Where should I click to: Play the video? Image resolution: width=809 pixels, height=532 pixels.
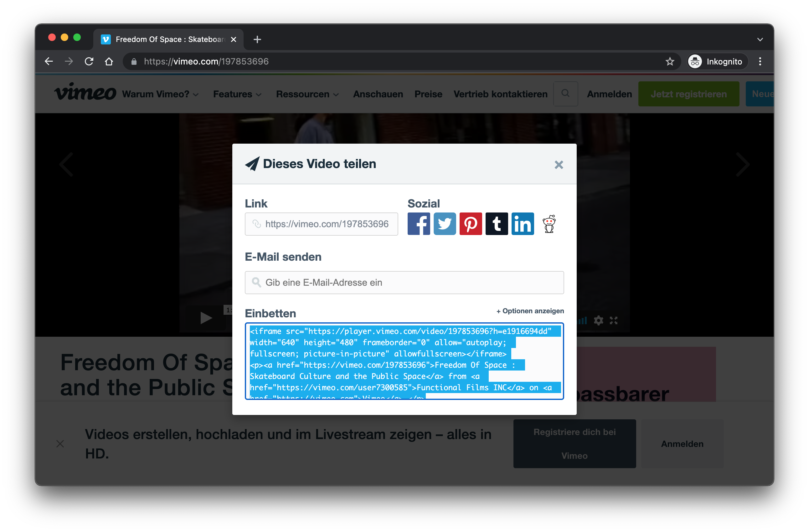[x=206, y=318]
